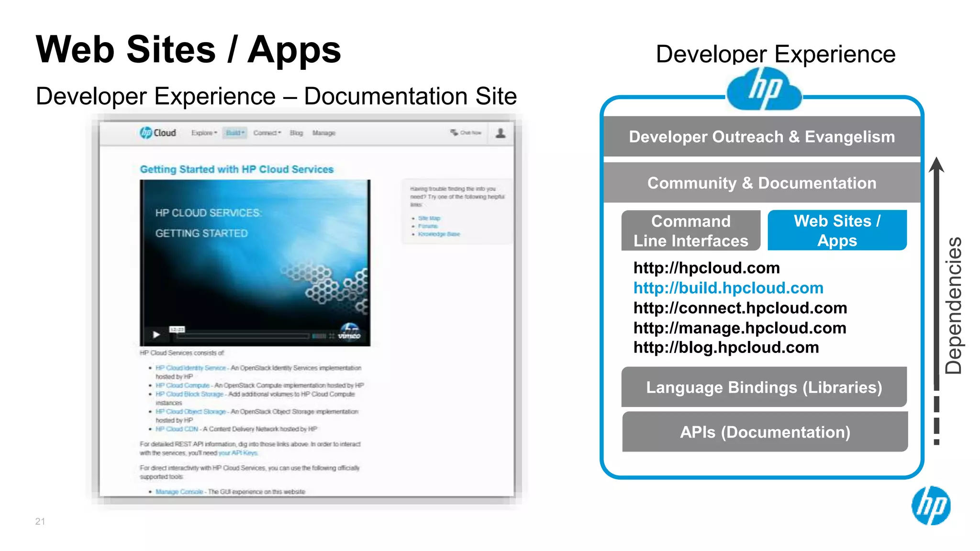Select Command Line Interfaces box

690,231
